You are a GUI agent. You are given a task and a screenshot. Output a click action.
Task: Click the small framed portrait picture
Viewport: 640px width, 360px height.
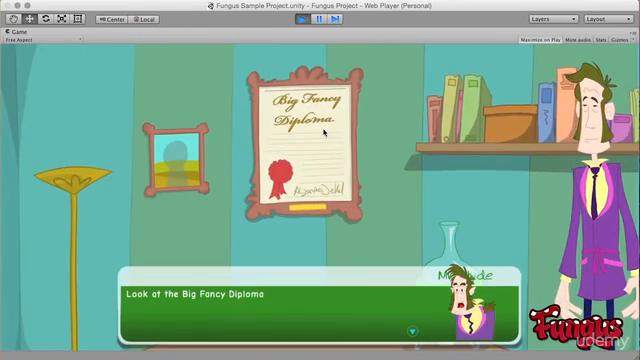[176, 160]
